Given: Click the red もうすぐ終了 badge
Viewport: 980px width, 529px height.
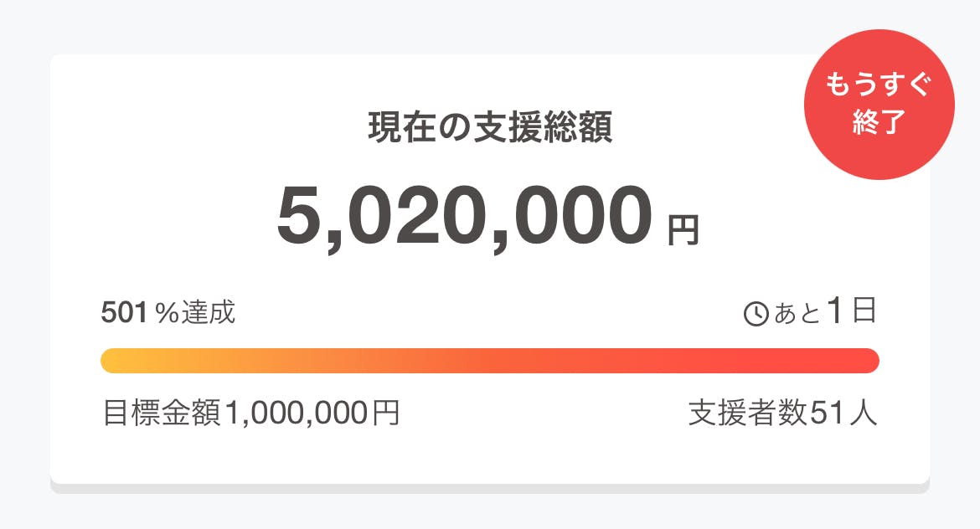Looking at the screenshot, I should pos(878,105).
